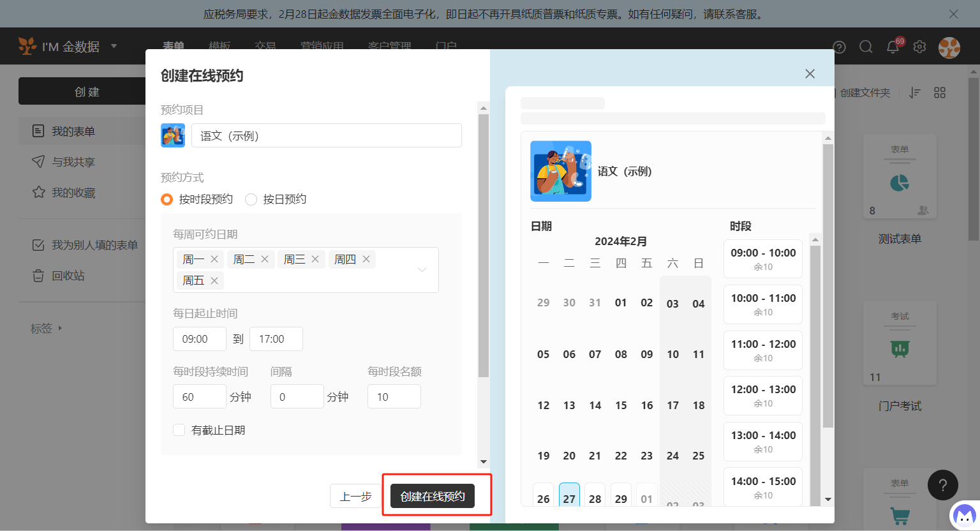The height and width of the screenshot is (531, 980).
Task: Click the end time 17:00 field
Action: pyautogui.click(x=276, y=339)
